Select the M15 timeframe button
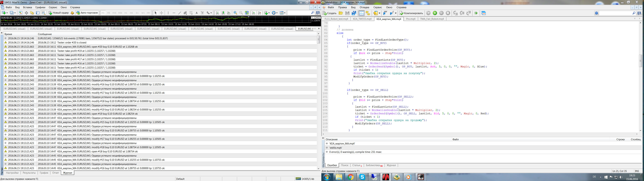The image size is (644, 181). [x=114, y=13]
